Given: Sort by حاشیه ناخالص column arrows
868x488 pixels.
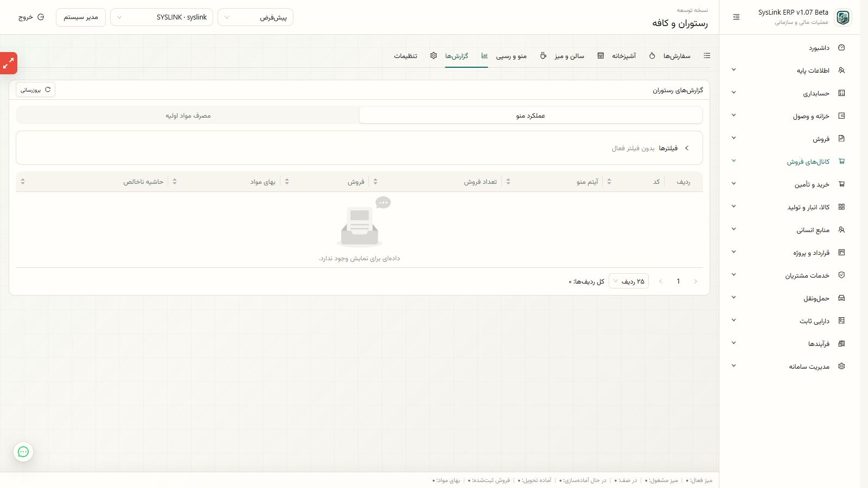Looking at the screenshot, I should pyautogui.click(x=23, y=182).
